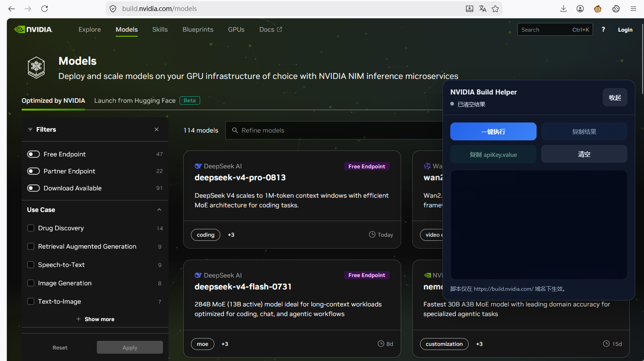Image resolution: width=644 pixels, height=361 pixels.
Task: Toggle the Partner Endpoint switch
Action: [x=34, y=171]
